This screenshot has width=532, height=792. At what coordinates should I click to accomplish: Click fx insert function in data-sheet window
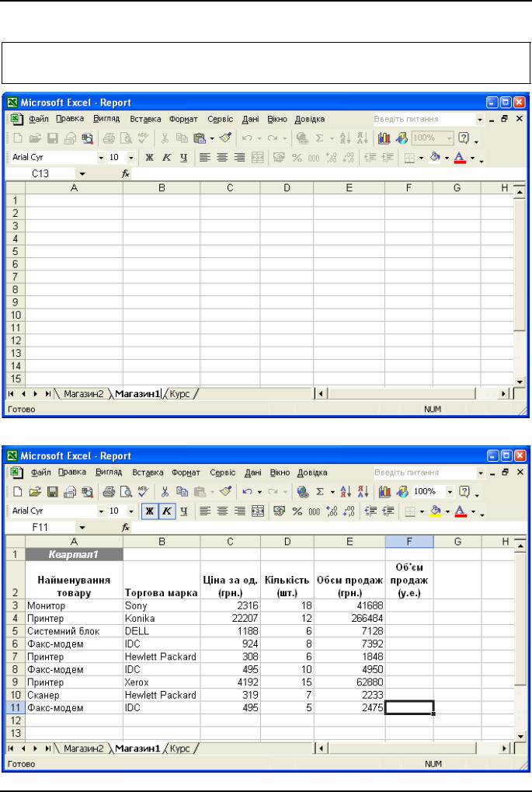coord(126,527)
